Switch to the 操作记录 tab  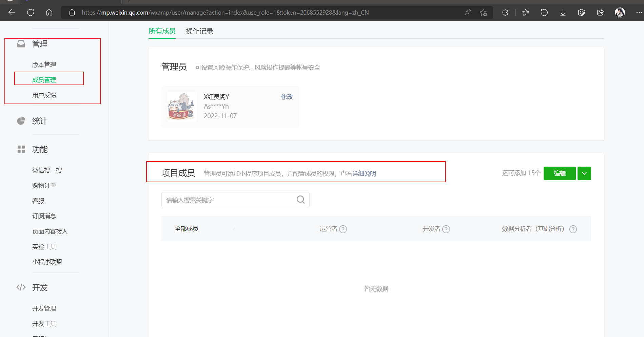[x=199, y=31]
